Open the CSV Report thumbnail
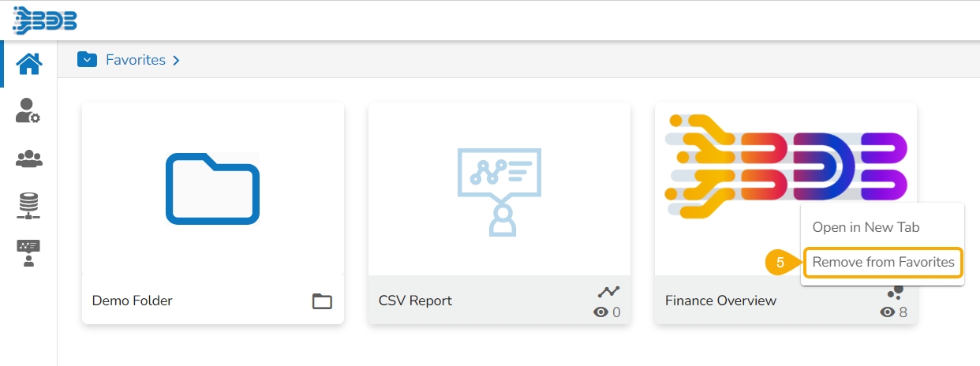The image size is (980, 366). (x=499, y=189)
